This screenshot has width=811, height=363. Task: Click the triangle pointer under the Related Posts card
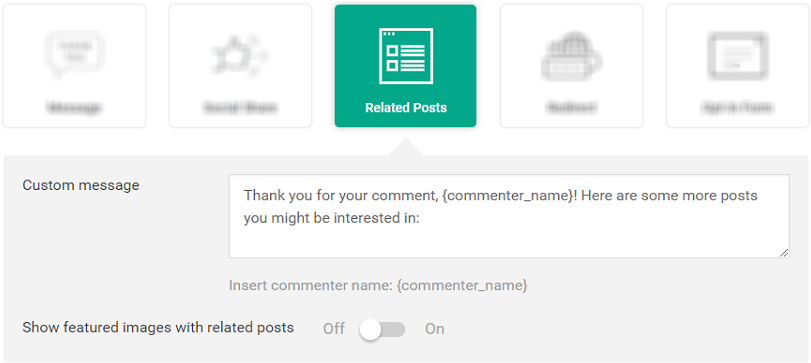pos(406,146)
